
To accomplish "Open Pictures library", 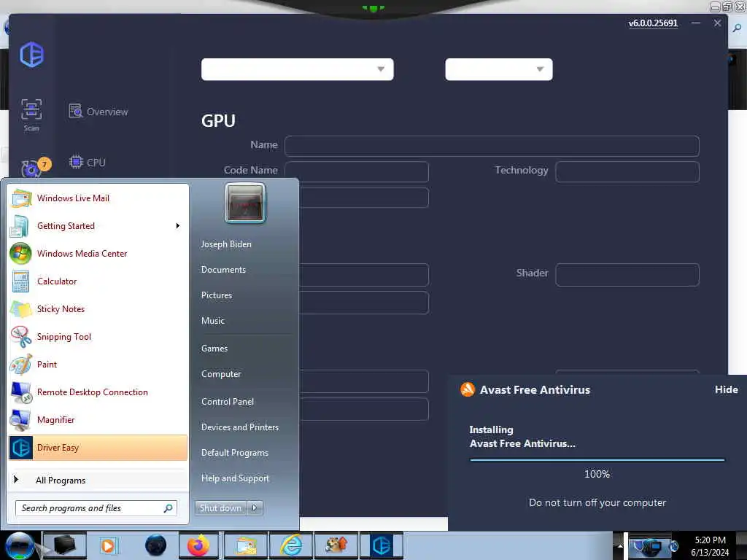I will (216, 295).
